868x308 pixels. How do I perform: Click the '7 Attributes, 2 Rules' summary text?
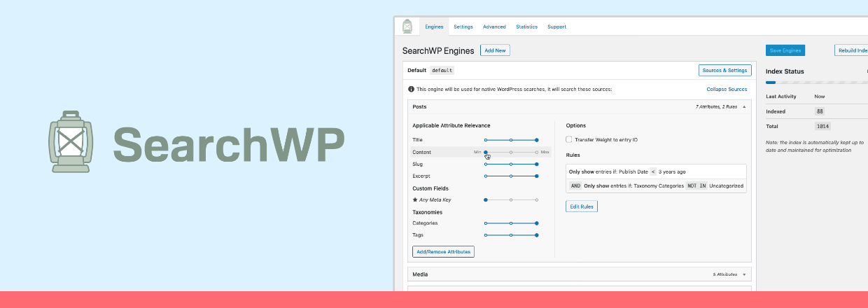tap(717, 107)
